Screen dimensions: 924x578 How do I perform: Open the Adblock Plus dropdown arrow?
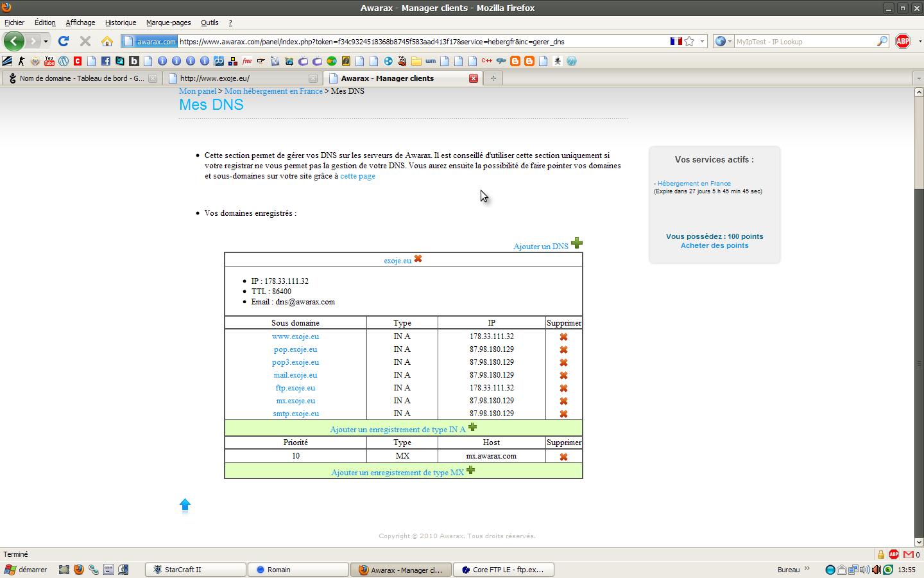pyautogui.click(x=920, y=41)
